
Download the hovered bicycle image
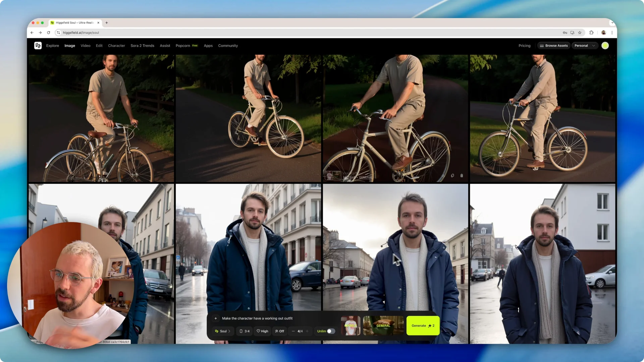[443, 176]
